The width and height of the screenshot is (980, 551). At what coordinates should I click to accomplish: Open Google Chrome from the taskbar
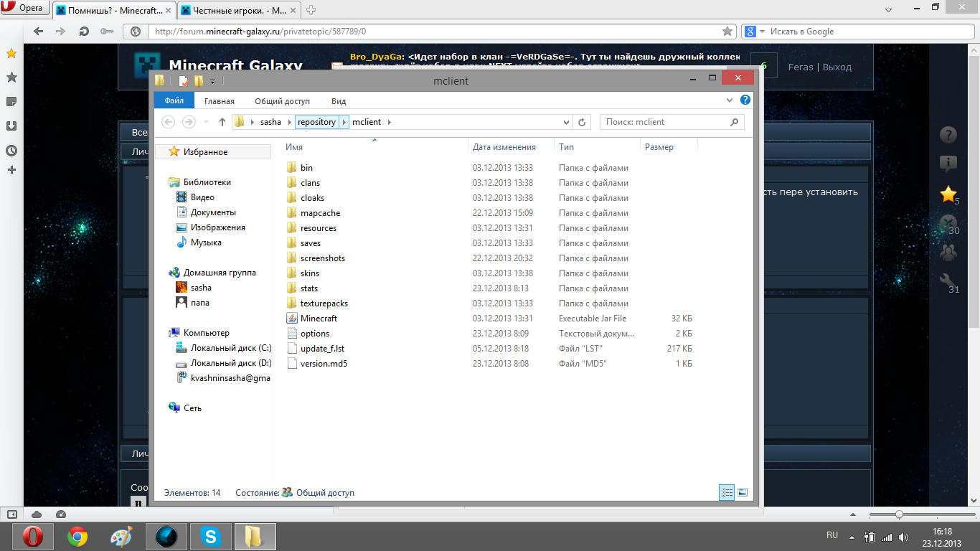click(77, 537)
